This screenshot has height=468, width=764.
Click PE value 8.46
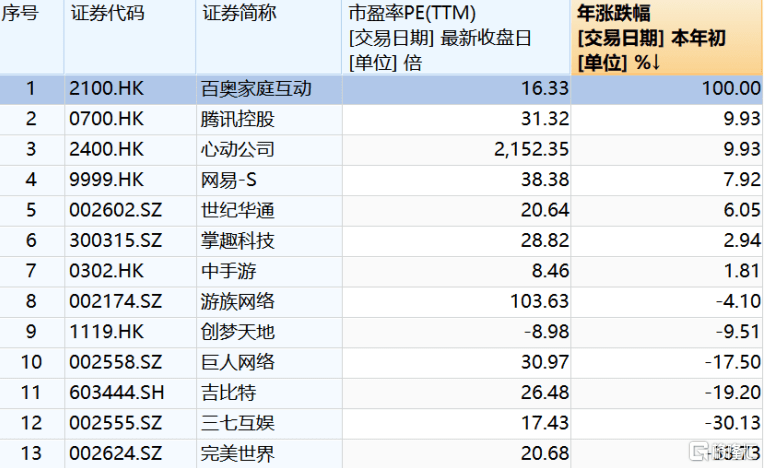(x=550, y=271)
